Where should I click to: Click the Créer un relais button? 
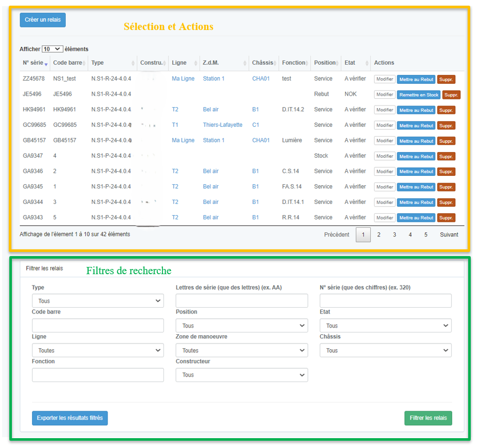point(42,20)
